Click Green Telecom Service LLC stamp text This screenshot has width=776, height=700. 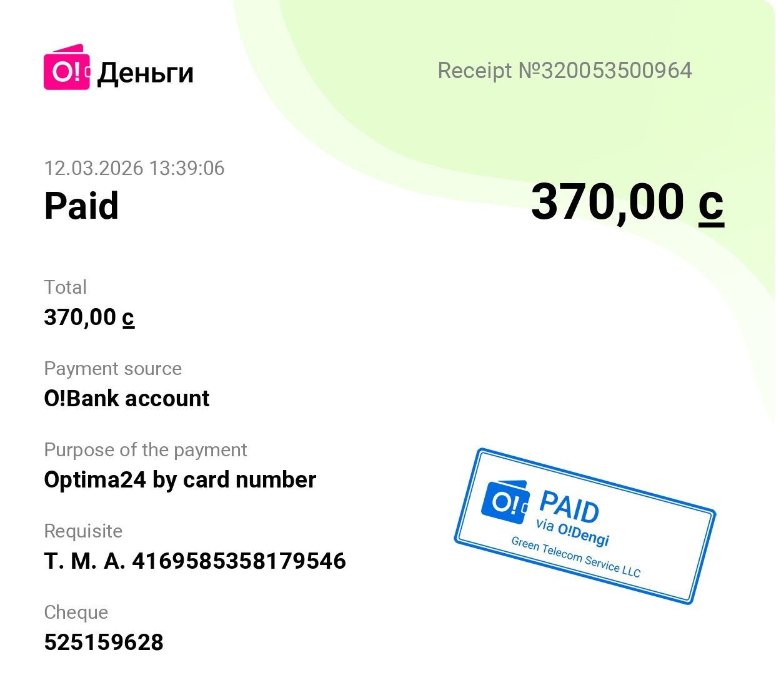(575, 557)
